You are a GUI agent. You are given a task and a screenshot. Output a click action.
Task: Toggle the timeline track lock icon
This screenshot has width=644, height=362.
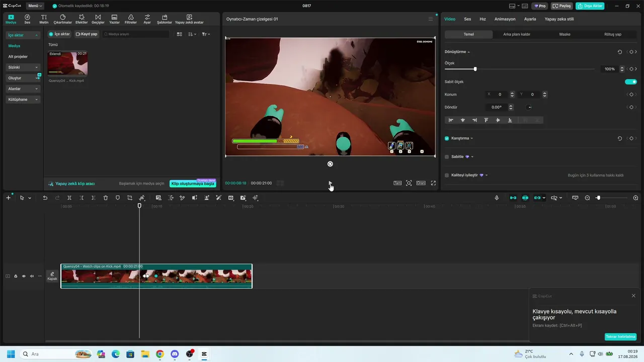point(16,276)
